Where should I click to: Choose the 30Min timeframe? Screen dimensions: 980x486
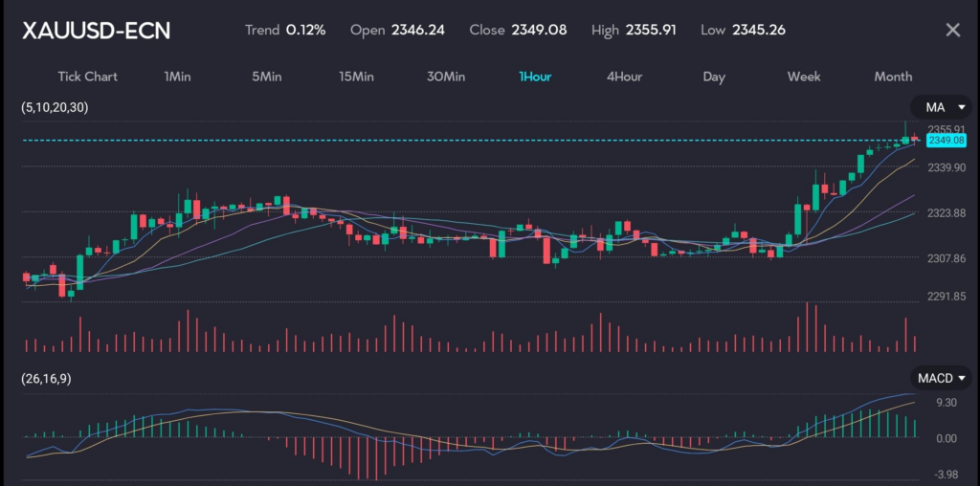pyautogui.click(x=446, y=77)
